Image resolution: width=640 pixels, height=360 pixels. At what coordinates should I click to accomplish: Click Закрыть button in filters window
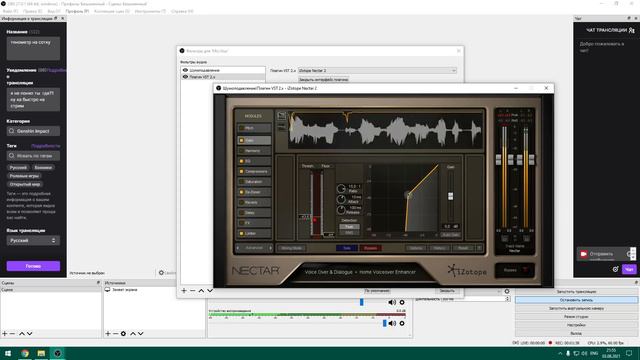click(x=447, y=291)
